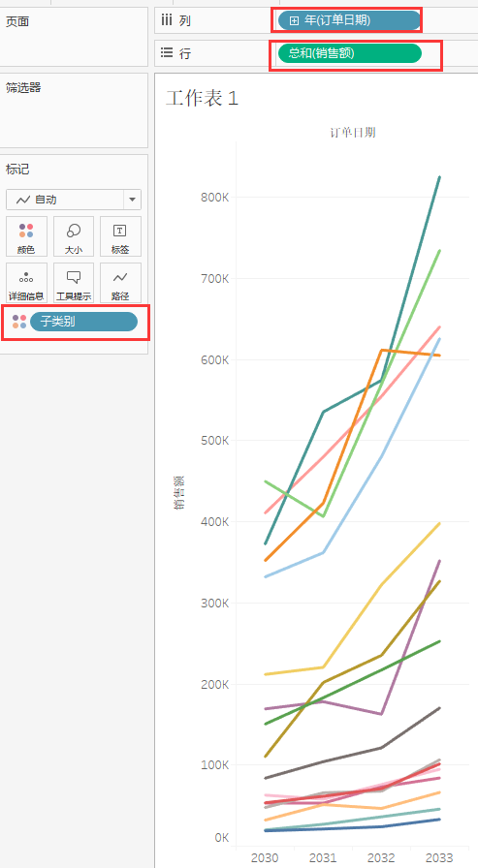This screenshot has width=478, height=868.
Task: Click the 200K axis label
Action: click(x=214, y=684)
